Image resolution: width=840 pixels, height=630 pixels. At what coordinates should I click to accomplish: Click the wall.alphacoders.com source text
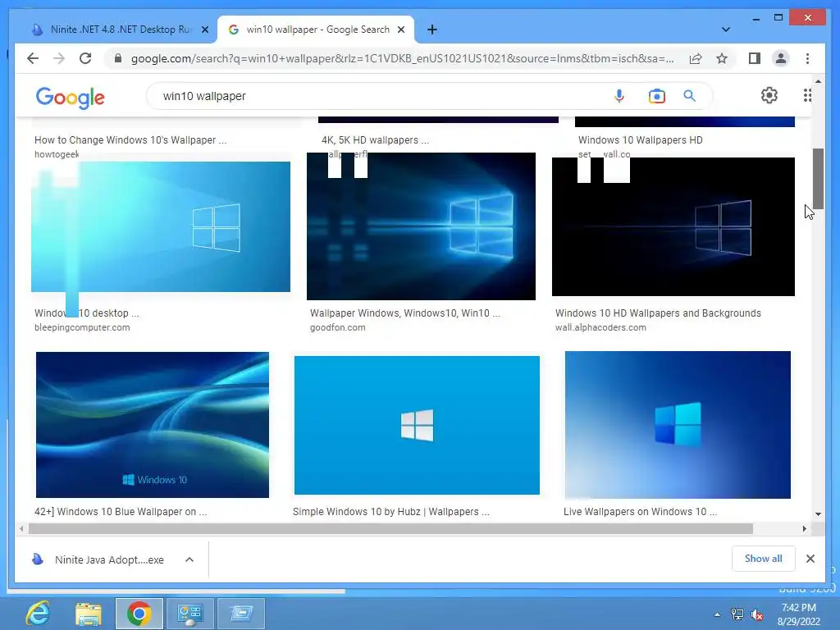tap(600, 327)
